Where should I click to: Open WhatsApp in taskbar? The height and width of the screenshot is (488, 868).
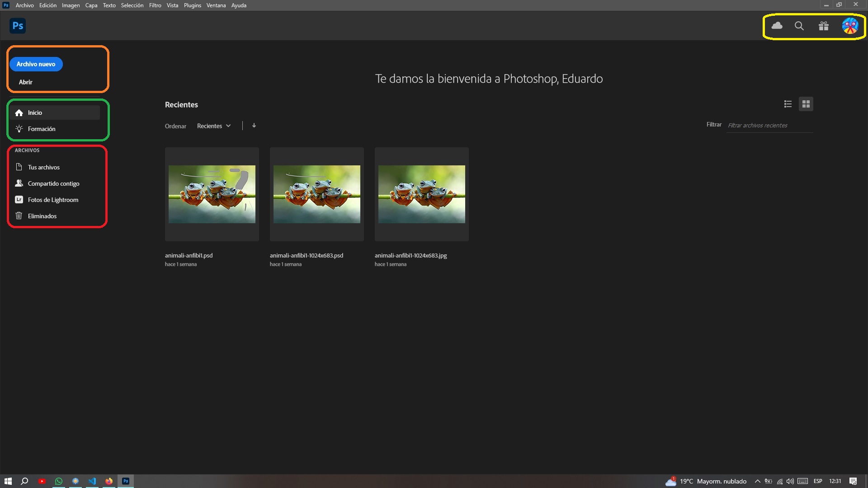(x=59, y=481)
